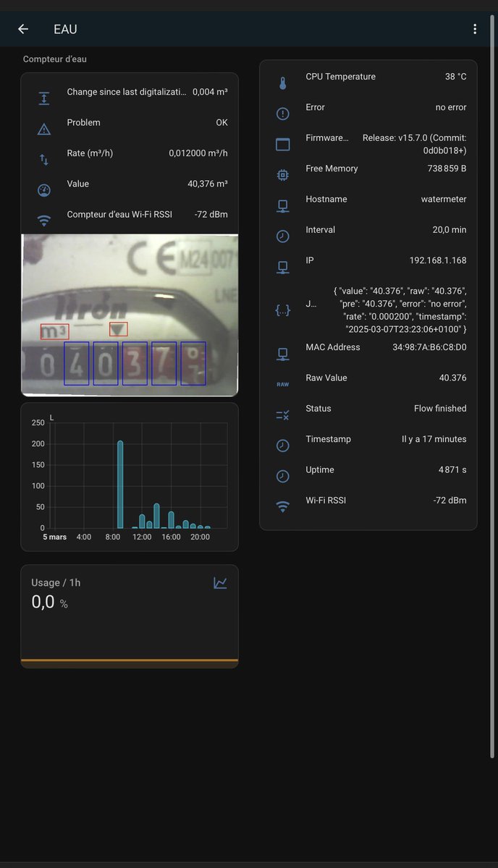498x868 pixels.
Task: Click the IP 192.168.1.168 value
Action: (x=438, y=260)
